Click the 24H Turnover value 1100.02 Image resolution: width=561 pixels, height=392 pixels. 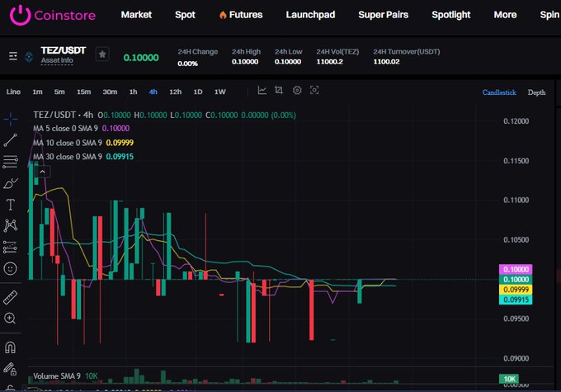pyautogui.click(x=386, y=62)
